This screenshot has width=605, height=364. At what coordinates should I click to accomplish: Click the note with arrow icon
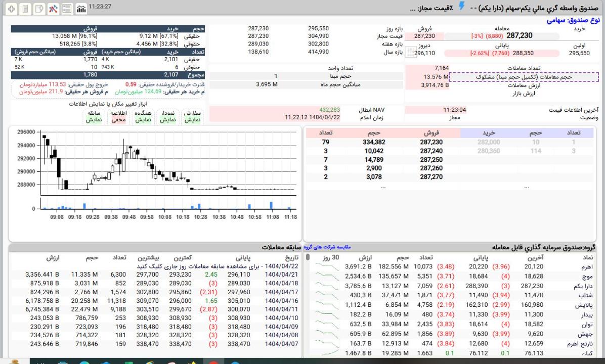point(39,10)
